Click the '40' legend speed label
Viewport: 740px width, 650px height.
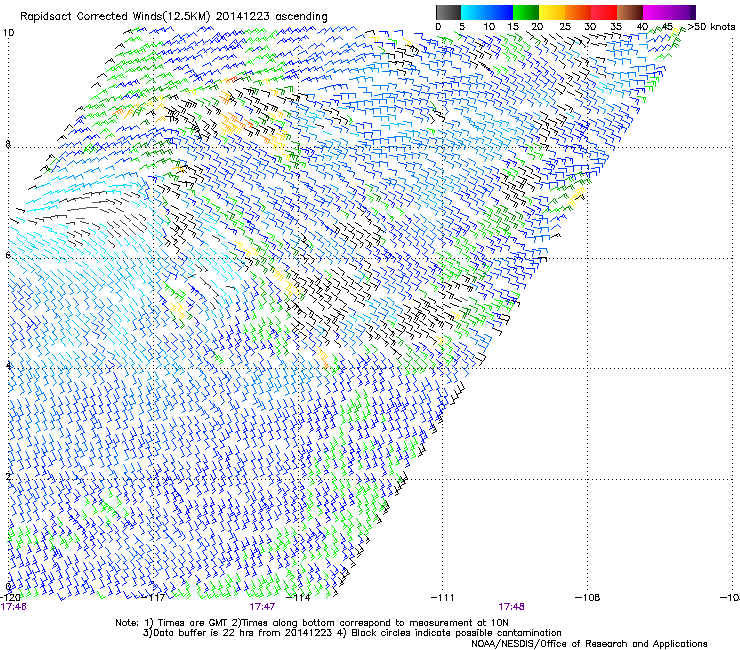click(x=642, y=27)
